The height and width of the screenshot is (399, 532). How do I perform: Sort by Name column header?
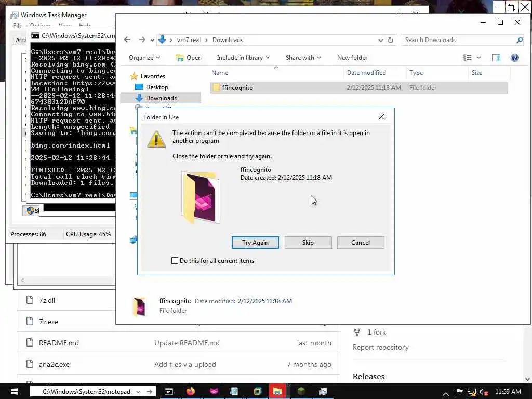[x=276, y=73]
